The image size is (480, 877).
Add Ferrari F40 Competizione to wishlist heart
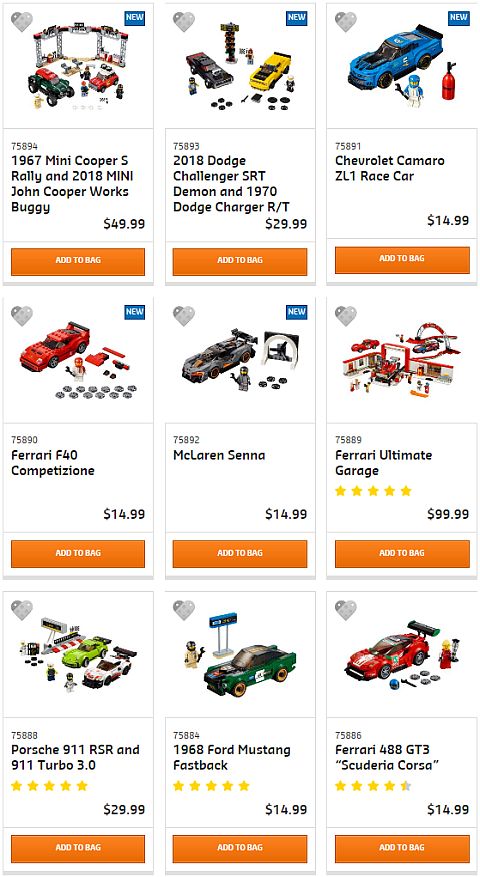click(22, 316)
